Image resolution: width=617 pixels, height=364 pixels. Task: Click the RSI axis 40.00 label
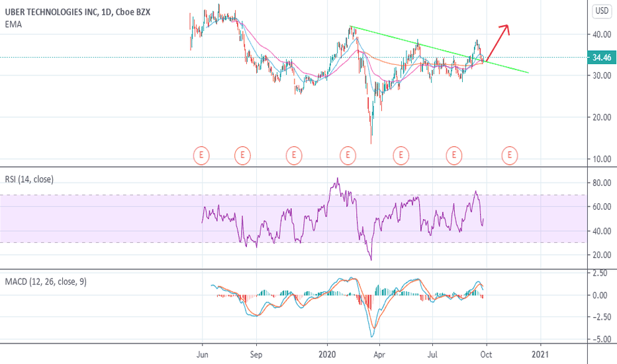(x=602, y=232)
